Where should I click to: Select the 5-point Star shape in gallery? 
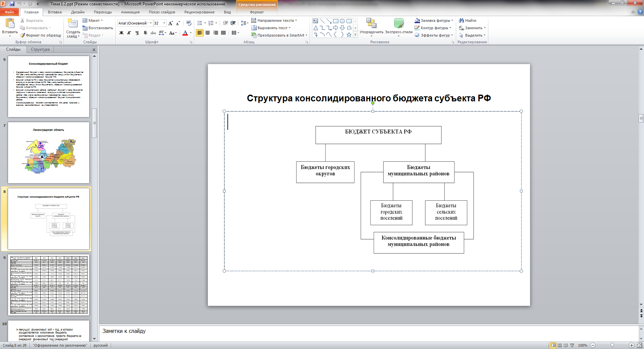349,35
